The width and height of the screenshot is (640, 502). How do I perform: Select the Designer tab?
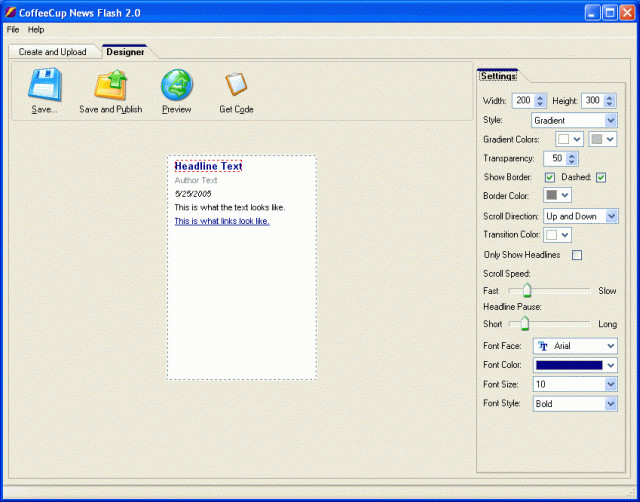pos(125,52)
